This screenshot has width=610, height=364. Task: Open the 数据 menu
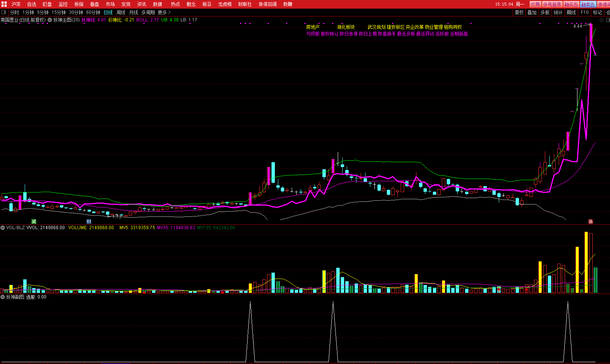click(x=157, y=4)
